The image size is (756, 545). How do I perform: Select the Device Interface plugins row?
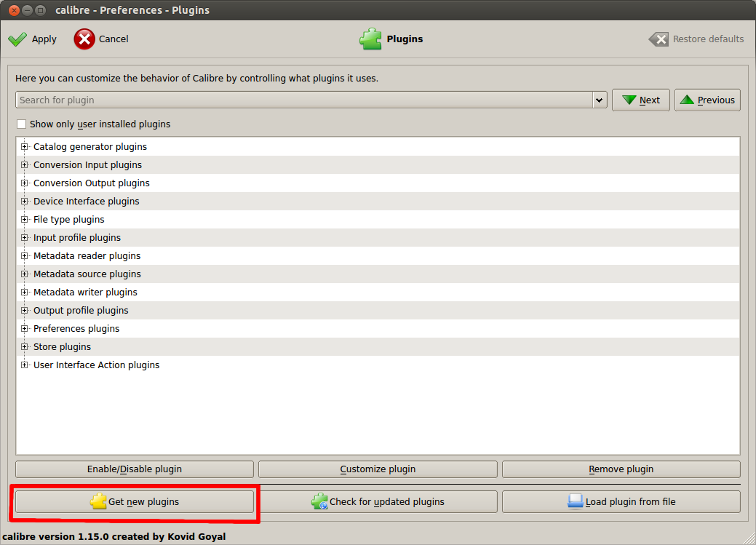pyautogui.click(x=378, y=201)
